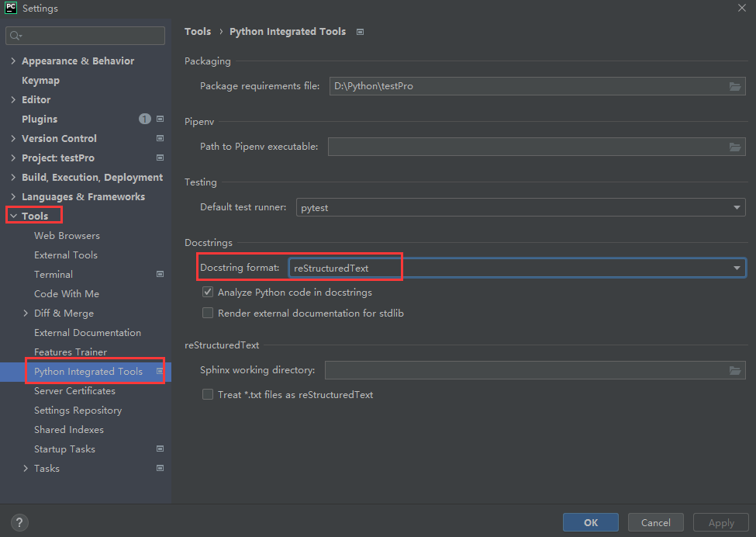756x537 pixels.
Task: Toggle Analyze Python code in docstrings
Action: tap(208, 292)
